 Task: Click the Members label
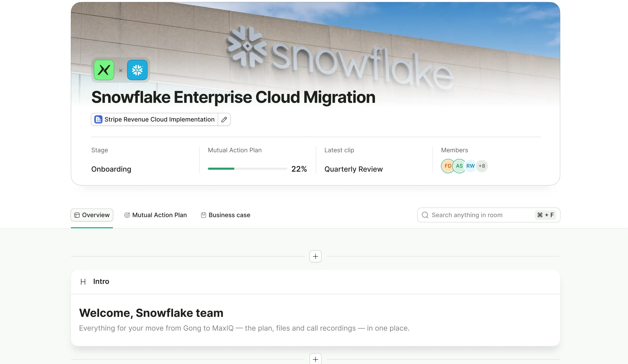point(454,150)
